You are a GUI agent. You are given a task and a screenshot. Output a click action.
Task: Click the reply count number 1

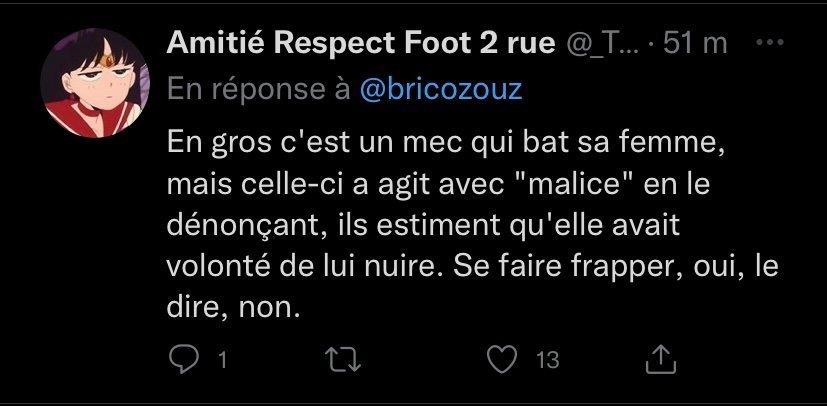(221, 360)
